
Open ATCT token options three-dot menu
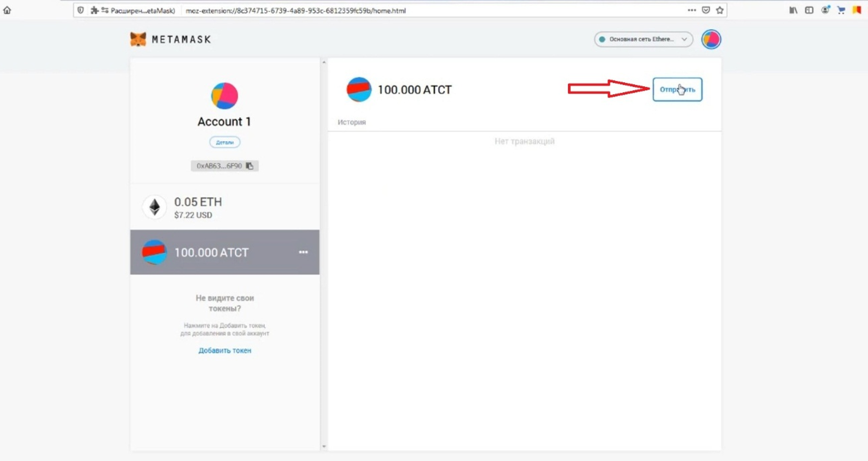pyautogui.click(x=303, y=252)
